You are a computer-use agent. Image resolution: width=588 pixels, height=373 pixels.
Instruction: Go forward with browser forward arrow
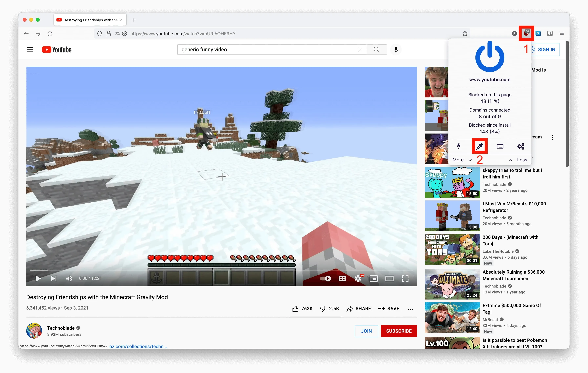(38, 34)
